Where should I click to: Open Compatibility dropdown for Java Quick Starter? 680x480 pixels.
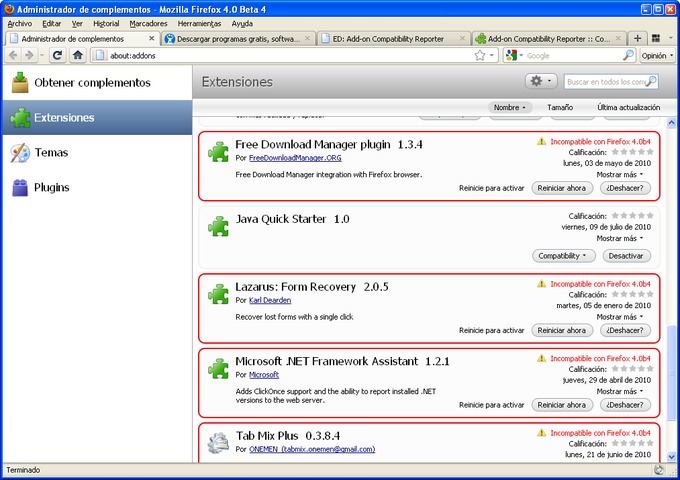click(564, 256)
